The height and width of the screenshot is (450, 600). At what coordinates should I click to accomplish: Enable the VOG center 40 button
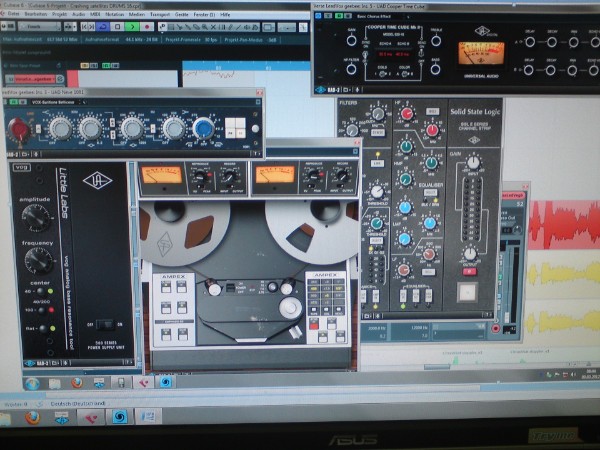click(x=40, y=291)
